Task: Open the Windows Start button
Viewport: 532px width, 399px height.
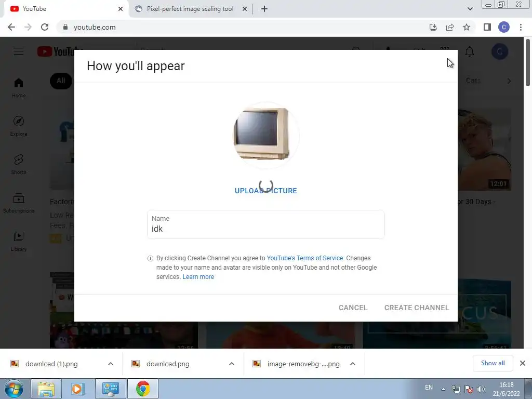Action: click(x=14, y=389)
